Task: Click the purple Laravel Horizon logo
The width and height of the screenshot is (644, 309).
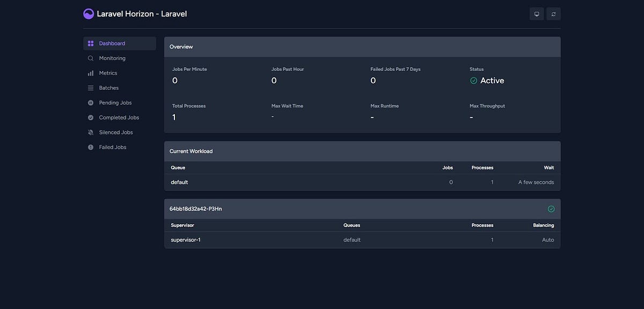Action: (89, 13)
